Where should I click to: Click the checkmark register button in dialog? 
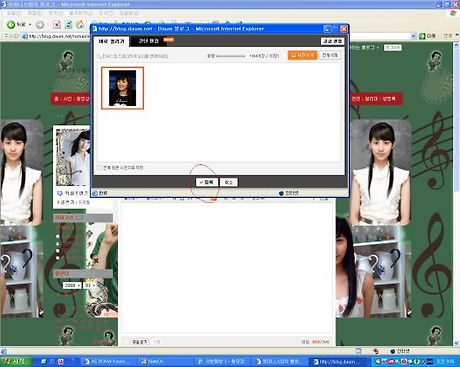point(207,182)
